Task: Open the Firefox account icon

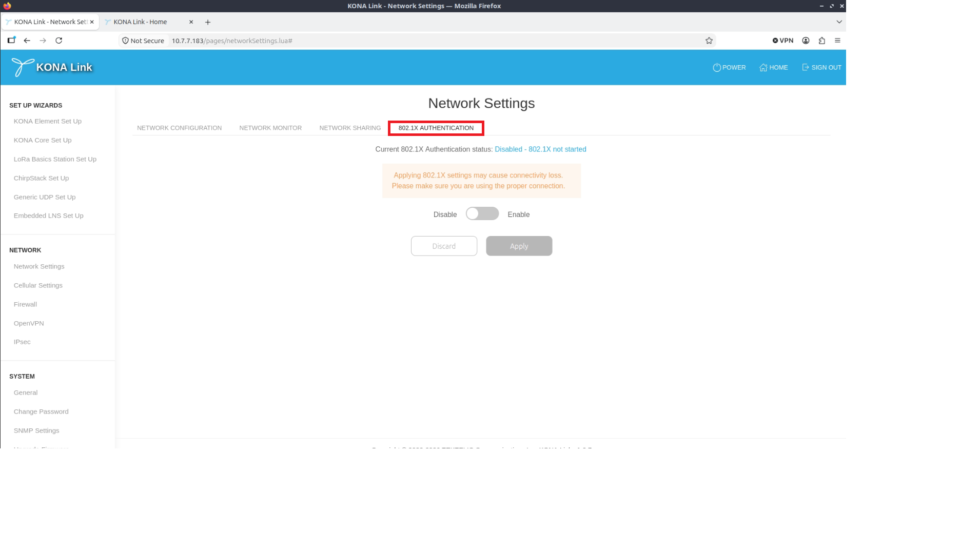Action: pyautogui.click(x=806, y=41)
